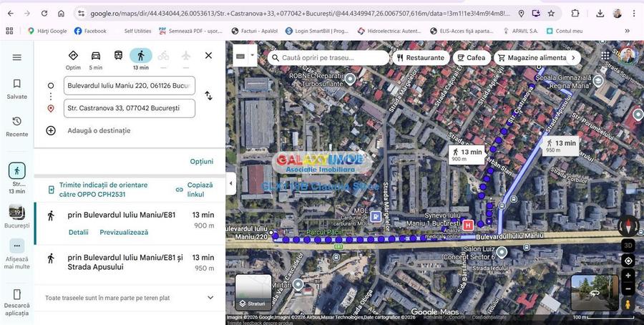Show my location button
The height and width of the screenshot is (325, 644).
(x=628, y=261)
